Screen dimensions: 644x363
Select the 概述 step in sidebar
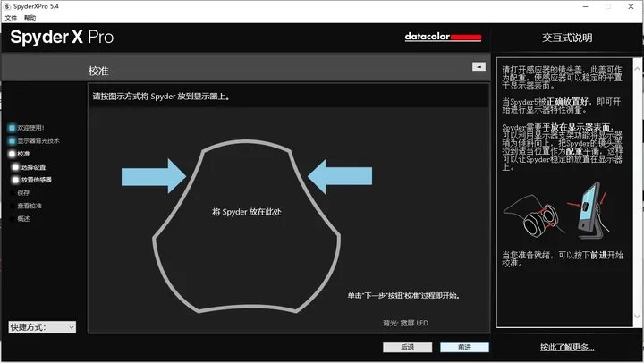tap(23, 219)
